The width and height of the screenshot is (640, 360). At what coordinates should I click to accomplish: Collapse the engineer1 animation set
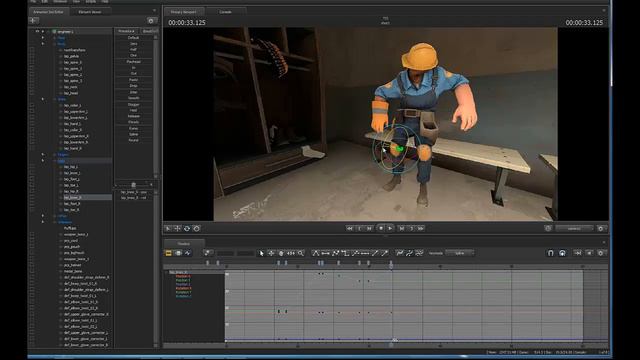[x=43, y=31]
